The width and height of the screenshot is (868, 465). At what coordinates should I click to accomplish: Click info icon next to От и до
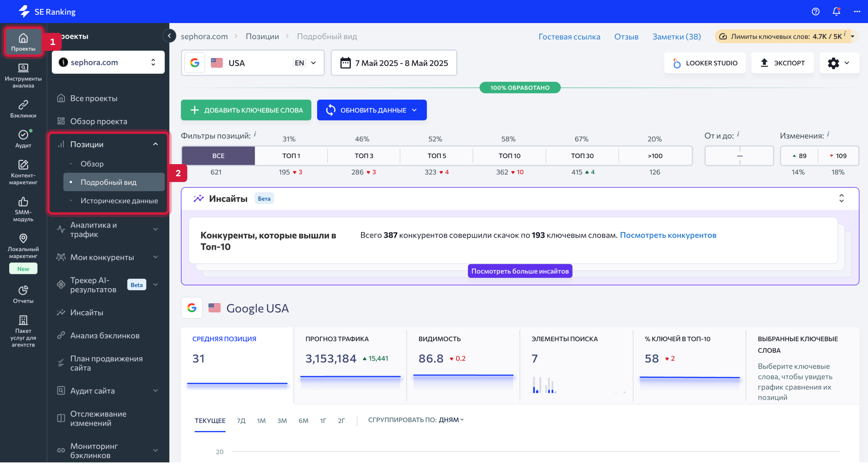point(738,134)
